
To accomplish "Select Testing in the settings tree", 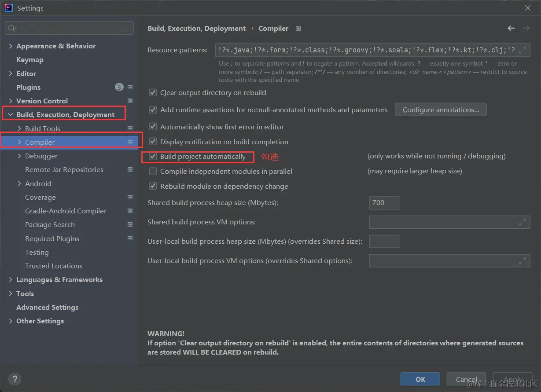I will [x=37, y=252].
